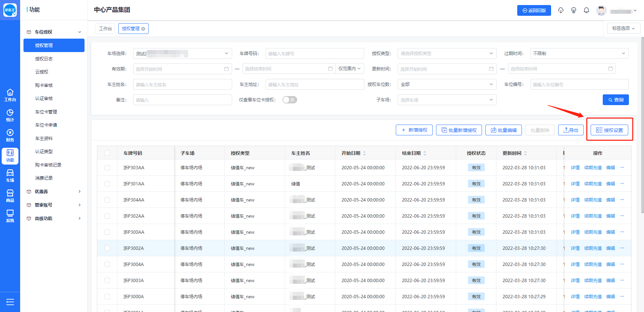
Task: Click the cloud download icon in header
Action: click(x=561, y=10)
